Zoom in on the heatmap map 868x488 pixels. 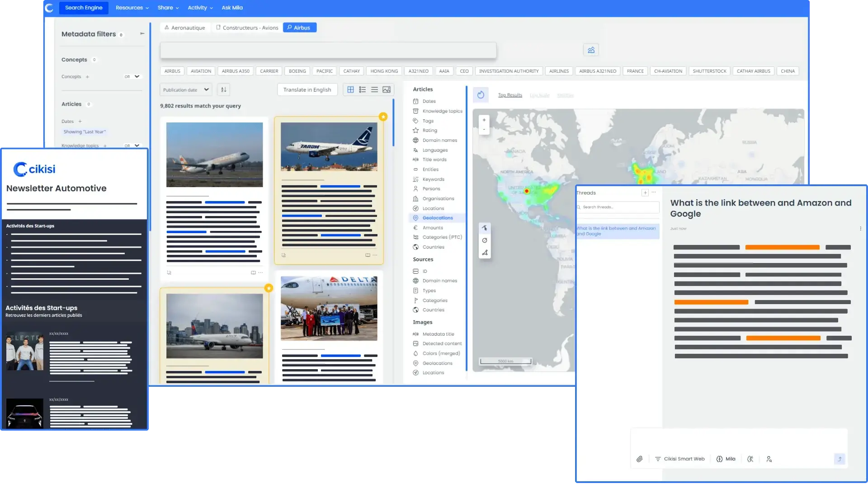point(484,120)
